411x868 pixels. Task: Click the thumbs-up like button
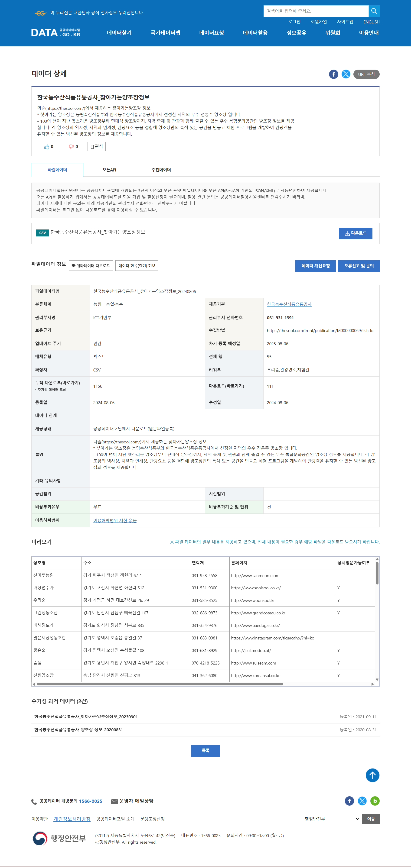pos(49,147)
